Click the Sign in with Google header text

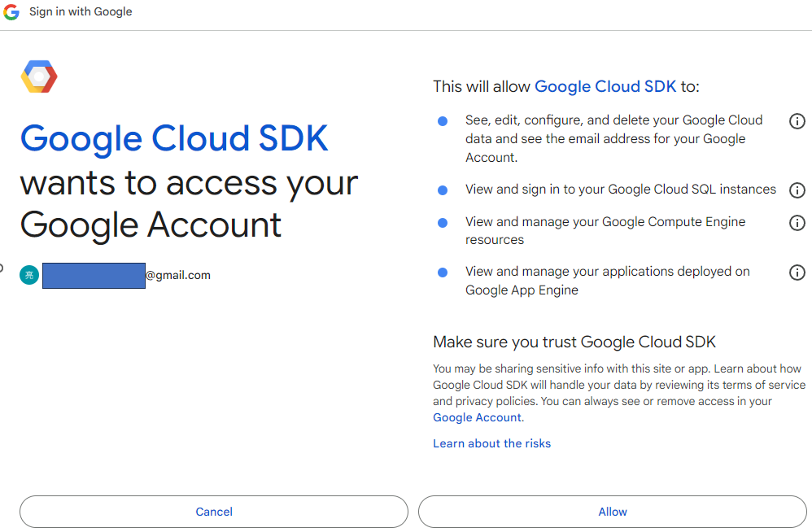pyautogui.click(x=81, y=11)
